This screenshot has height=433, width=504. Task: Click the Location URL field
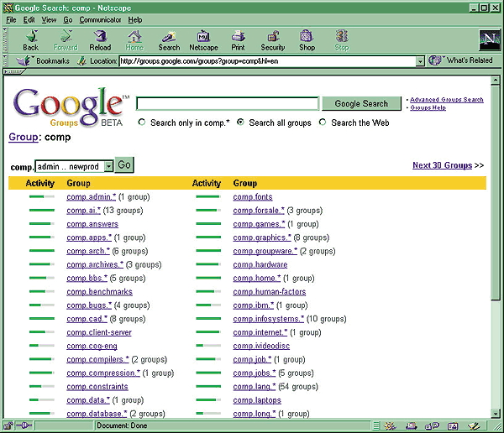[x=267, y=61]
